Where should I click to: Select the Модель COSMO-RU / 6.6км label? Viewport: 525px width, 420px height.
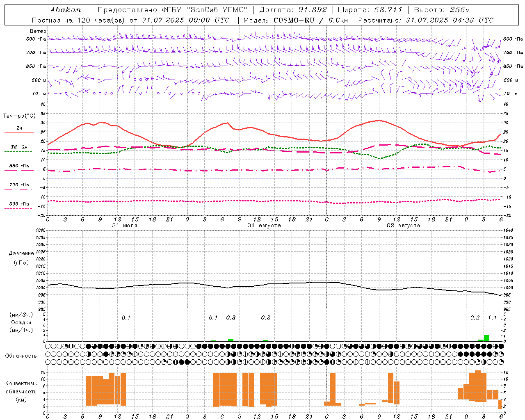(296, 20)
